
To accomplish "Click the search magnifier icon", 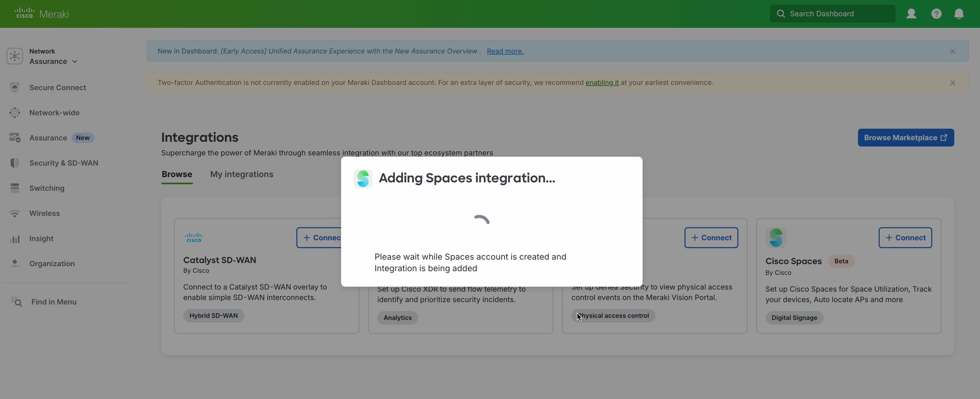I will click(781, 14).
